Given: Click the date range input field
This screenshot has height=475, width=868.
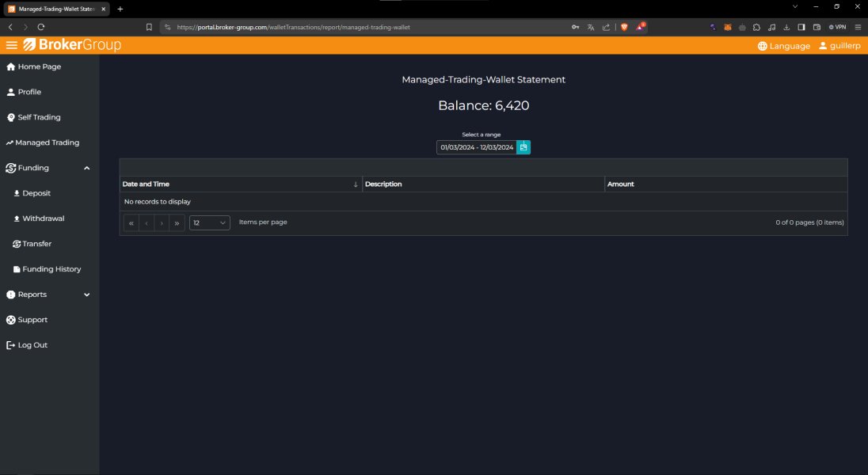Looking at the screenshot, I should pos(477,147).
